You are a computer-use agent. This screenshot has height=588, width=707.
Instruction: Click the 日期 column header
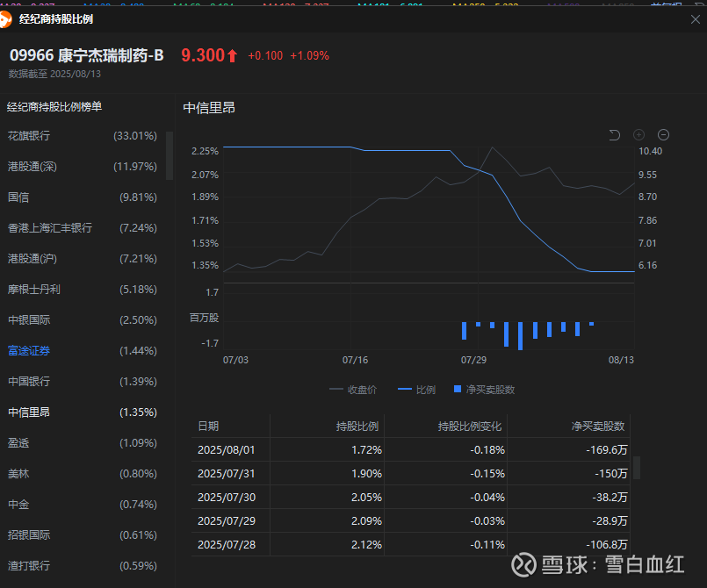pyautogui.click(x=208, y=427)
